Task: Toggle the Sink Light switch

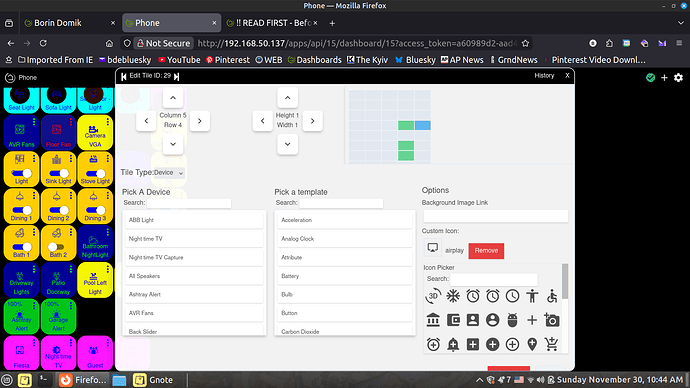Action: 59,173
